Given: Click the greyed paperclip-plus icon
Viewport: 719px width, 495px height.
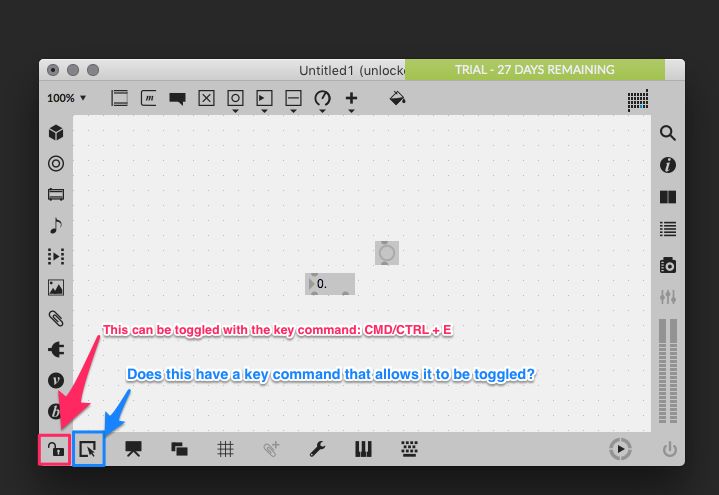Looking at the screenshot, I should point(271,449).
